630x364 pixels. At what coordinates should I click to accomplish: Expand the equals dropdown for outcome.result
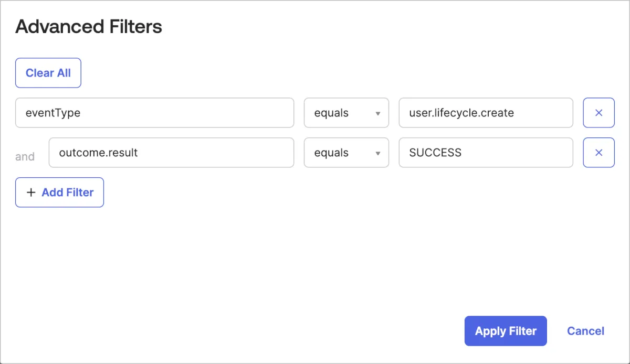[346, 153]
